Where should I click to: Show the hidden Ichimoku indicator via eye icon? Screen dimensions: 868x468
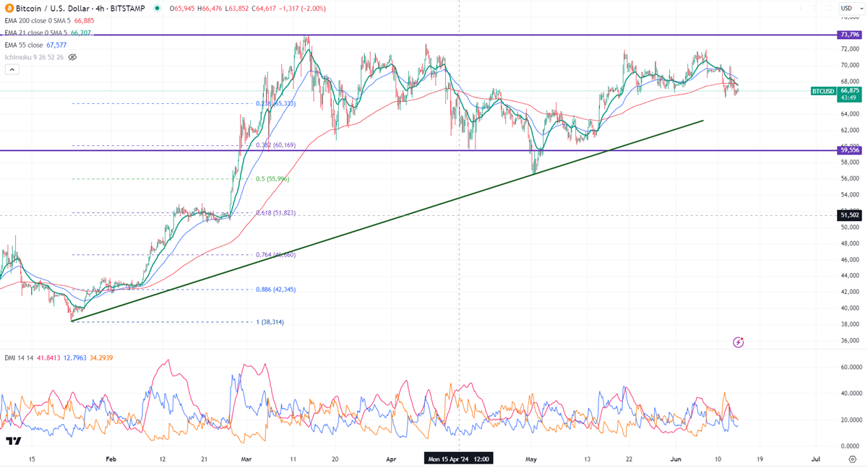72,56
